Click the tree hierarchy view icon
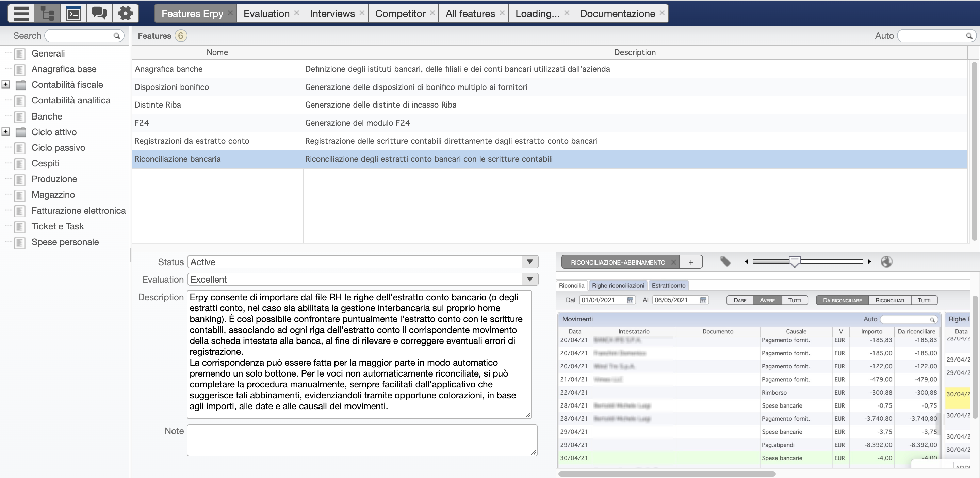 47,13
